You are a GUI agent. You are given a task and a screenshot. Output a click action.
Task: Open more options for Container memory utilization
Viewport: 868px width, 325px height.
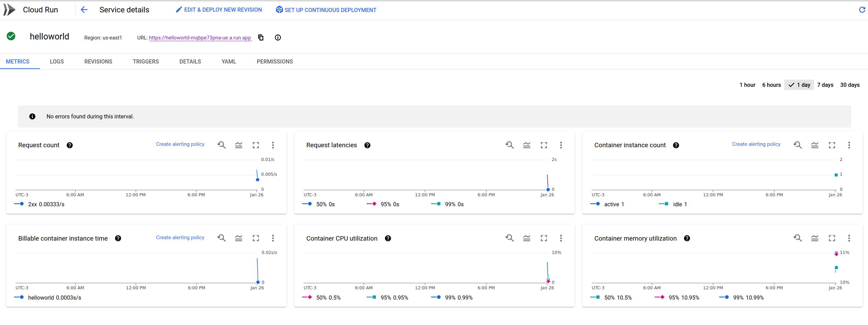[x=849, y=238]
